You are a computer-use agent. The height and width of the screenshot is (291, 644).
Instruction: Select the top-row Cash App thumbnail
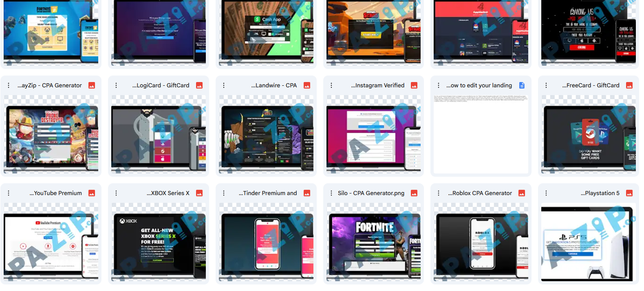tap(266, 33)
